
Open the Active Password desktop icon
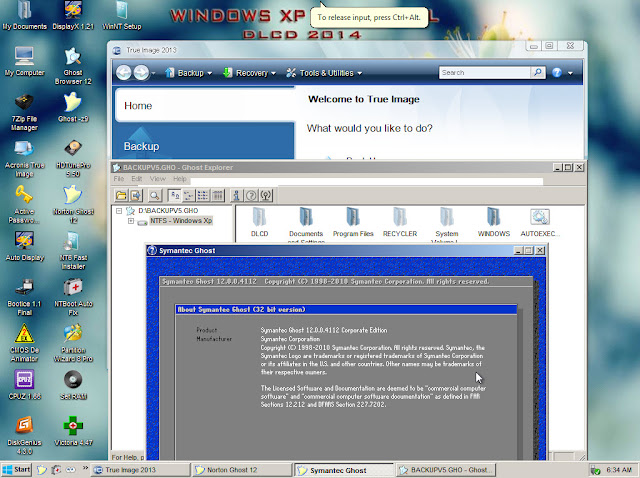pyautogui.click(x=24, y=205)
